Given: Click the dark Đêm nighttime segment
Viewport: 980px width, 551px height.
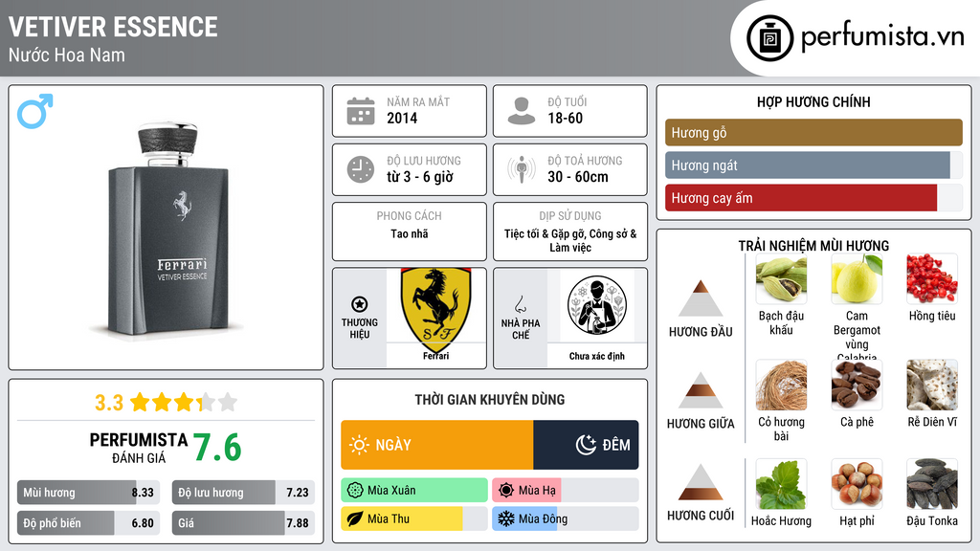Looking at the screenshot, I should pyautogui.click(x=586, y=445).
